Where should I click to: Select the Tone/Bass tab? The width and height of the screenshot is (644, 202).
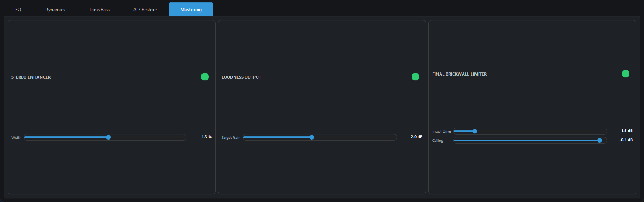click(x=99, y=10)
